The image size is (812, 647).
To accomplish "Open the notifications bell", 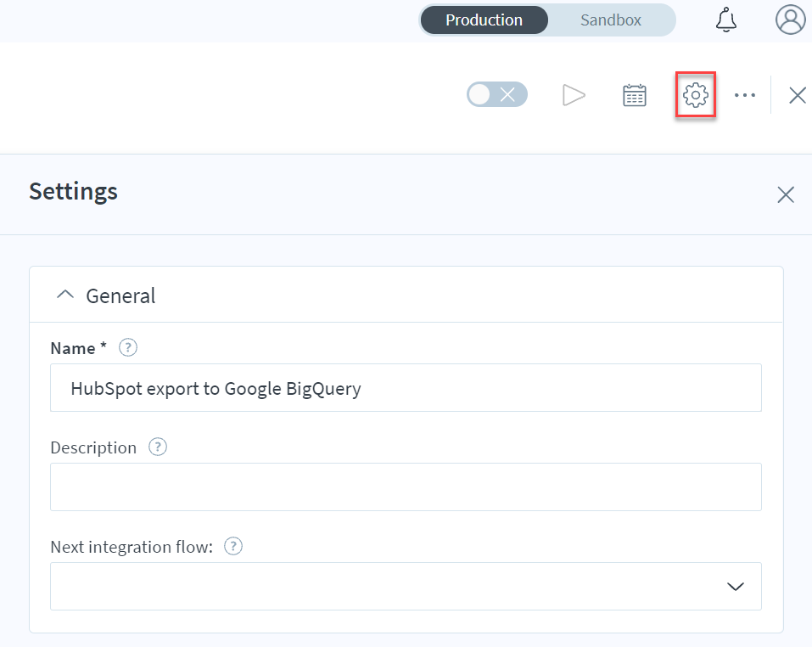I will click(x=726, y=20).
